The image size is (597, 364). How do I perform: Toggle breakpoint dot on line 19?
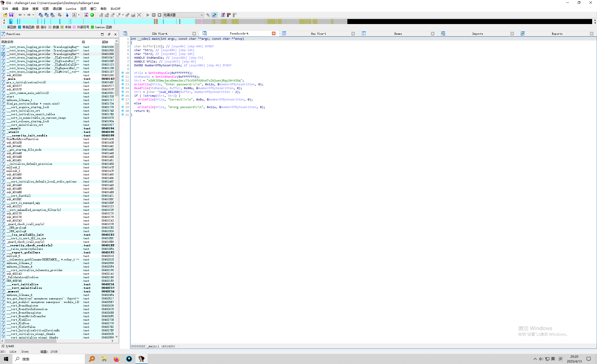(x=123, y=107)
